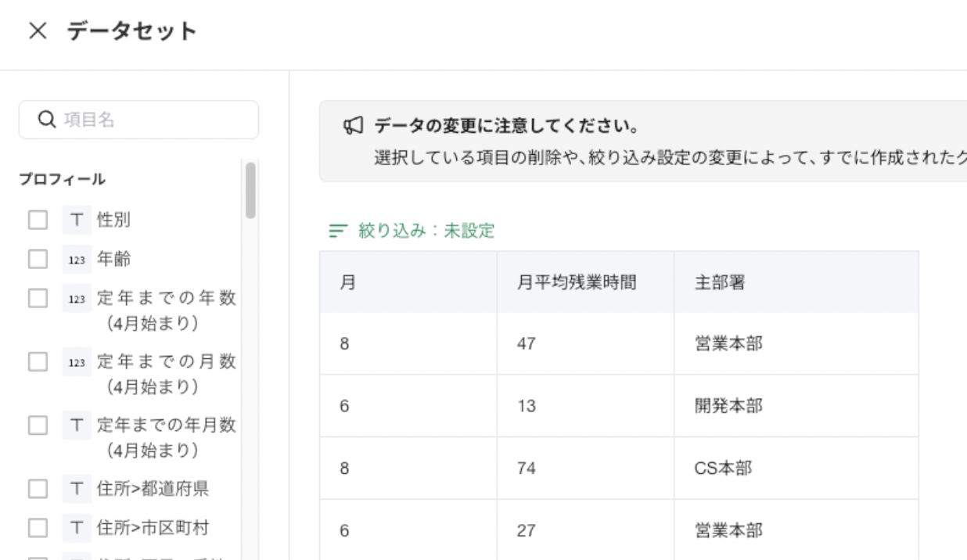967x560 pixels.
Task: Click the search magnifier icon
Action: tap(47, 120)
